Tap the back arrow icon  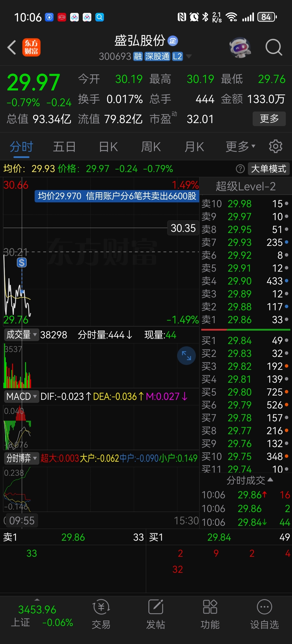[11, 47]
